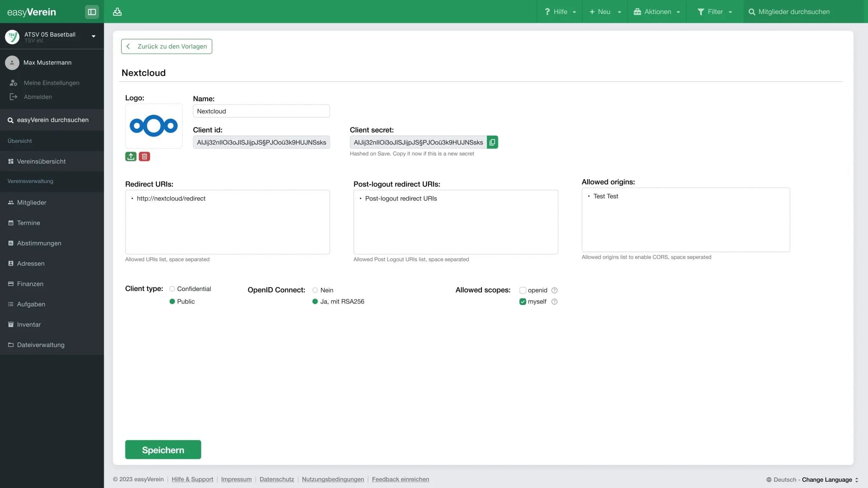Open the Hilfe & Support link
The height and width of the screenshot is (488, 868).
coord(192,480)
